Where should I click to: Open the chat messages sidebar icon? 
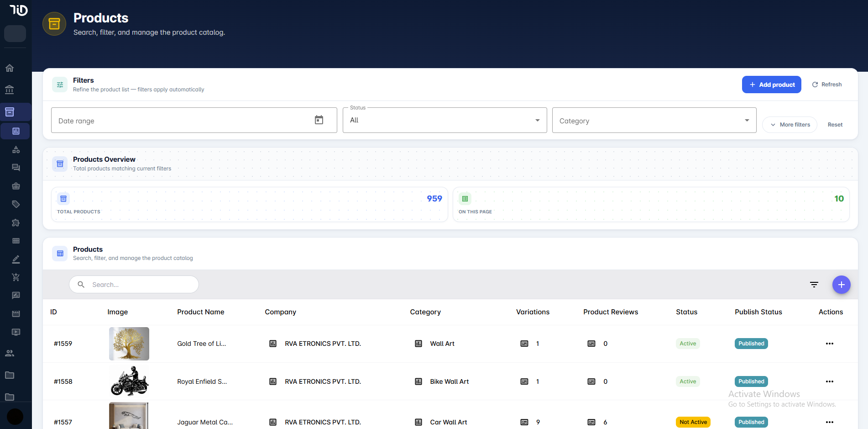16,168
